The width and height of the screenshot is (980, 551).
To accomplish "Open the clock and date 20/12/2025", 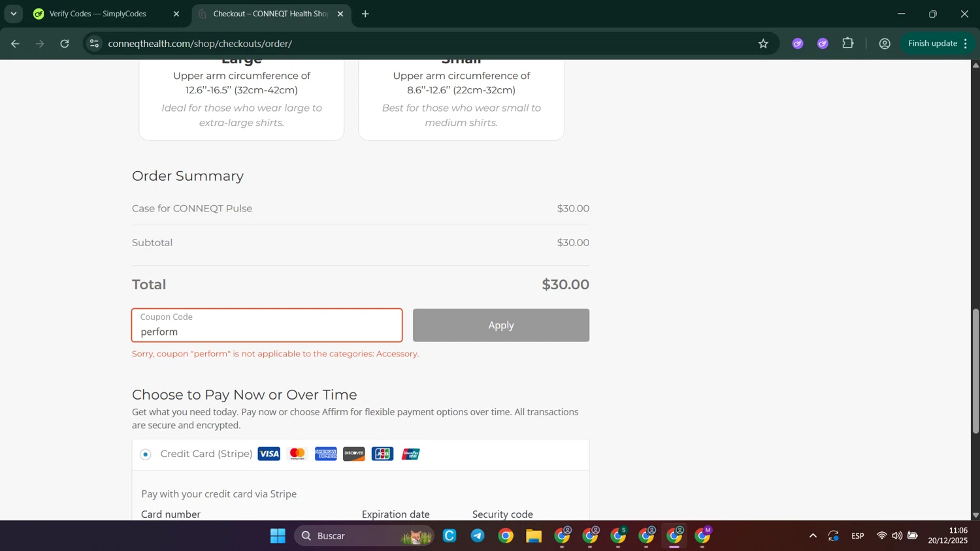I will click(x=948, y=536).
